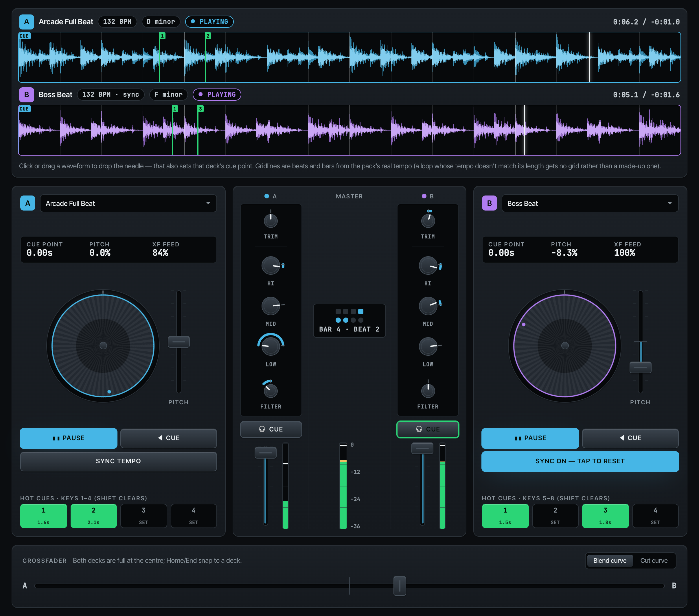Screen dimensions: 699x616
Task: Select the Cut curve crossfader mode
Action: pos(654,561)
